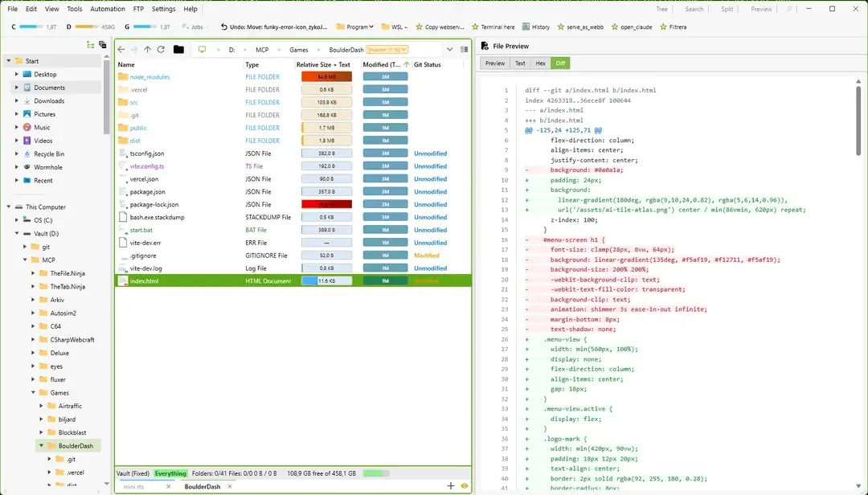868x495 pixels.
Task: Toggle the Tree panel view
Action: pyautogui.click(x=661, y=9)
